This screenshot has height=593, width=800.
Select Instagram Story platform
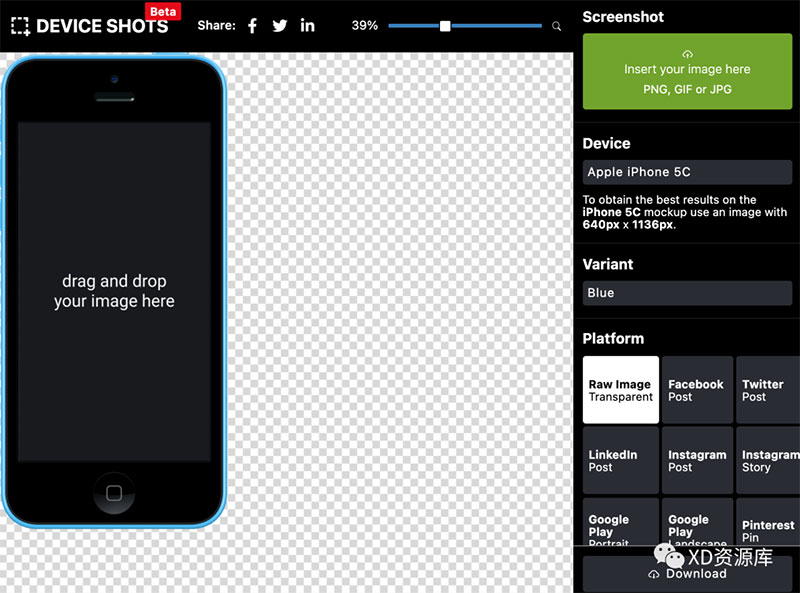click(x=768, y=460)
